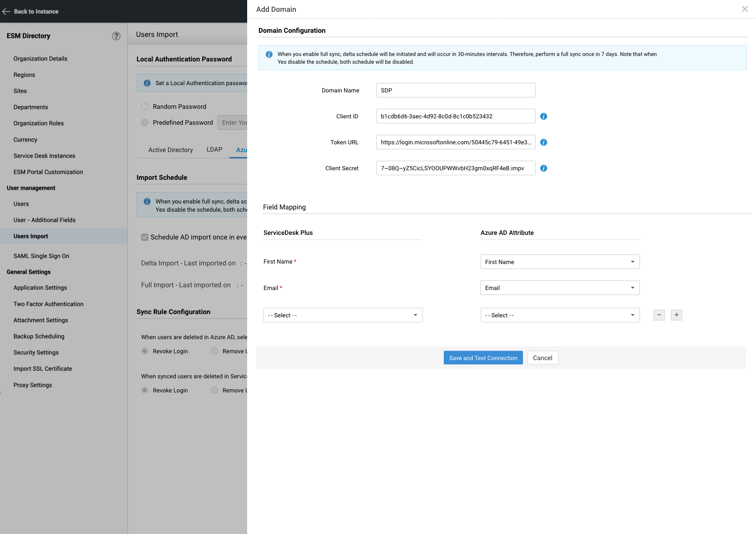The height and width of the screenshot is (534, 756).
Task: Click into the Domain Name input field
Action: (x=456, y=90)
